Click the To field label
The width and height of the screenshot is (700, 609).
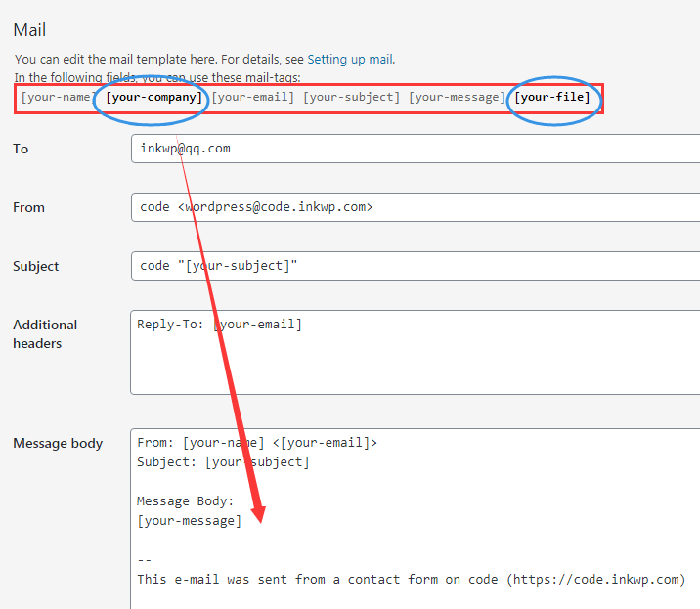coord(21,149)
